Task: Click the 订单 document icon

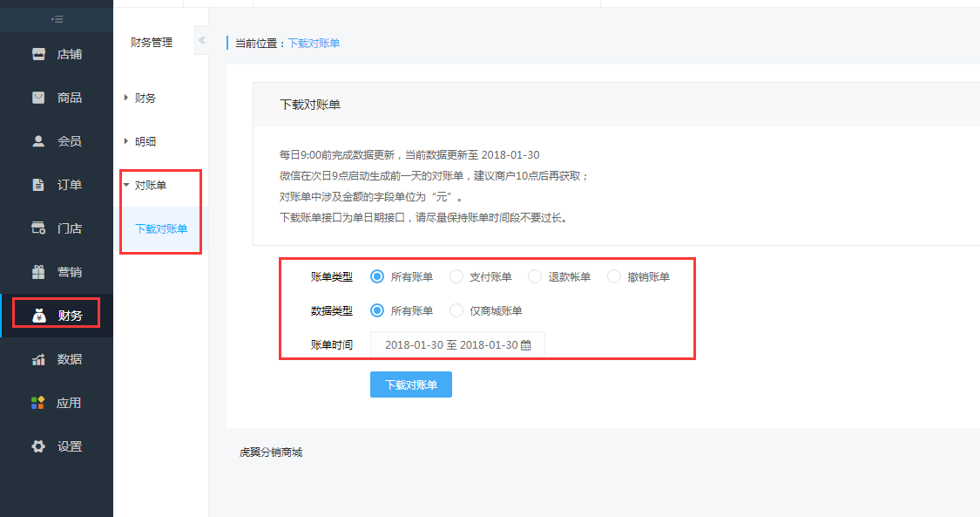Action: point(38,185)
